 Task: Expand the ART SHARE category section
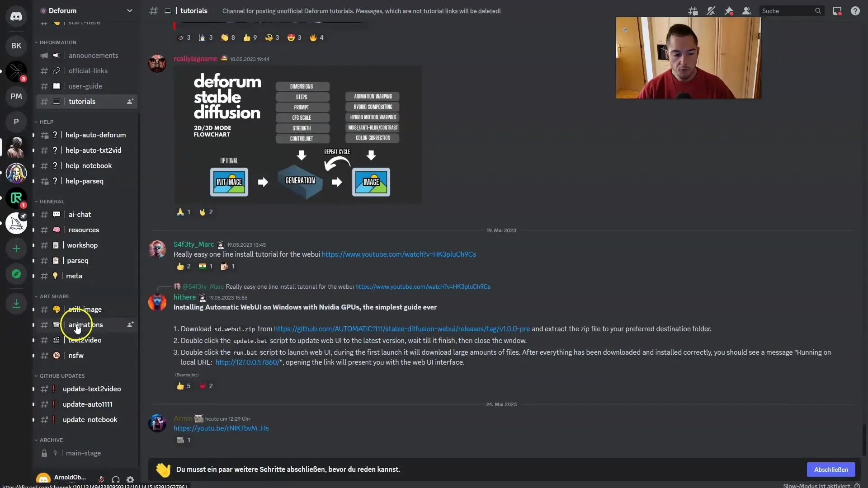pyautogui.click(x=54, y=296)
